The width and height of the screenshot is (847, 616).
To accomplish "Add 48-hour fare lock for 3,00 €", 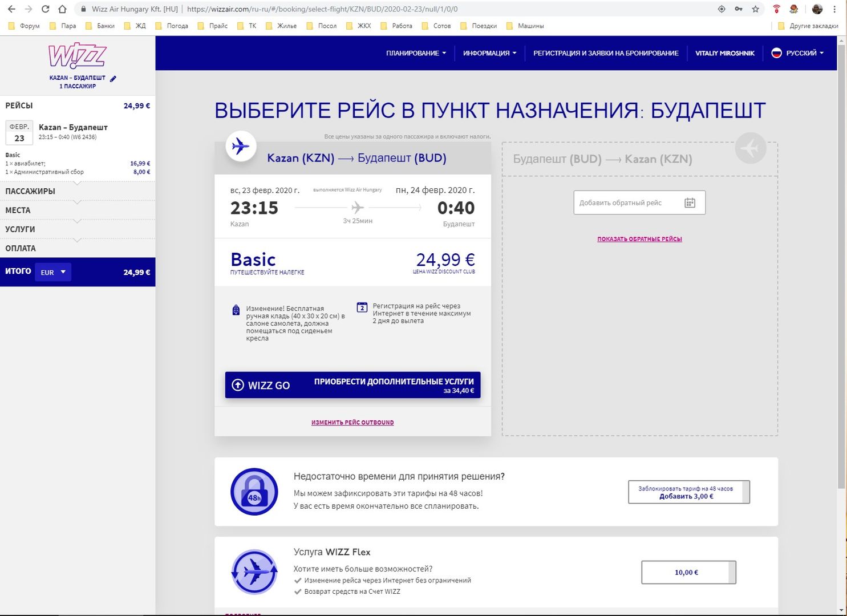I will pos(688,492).
